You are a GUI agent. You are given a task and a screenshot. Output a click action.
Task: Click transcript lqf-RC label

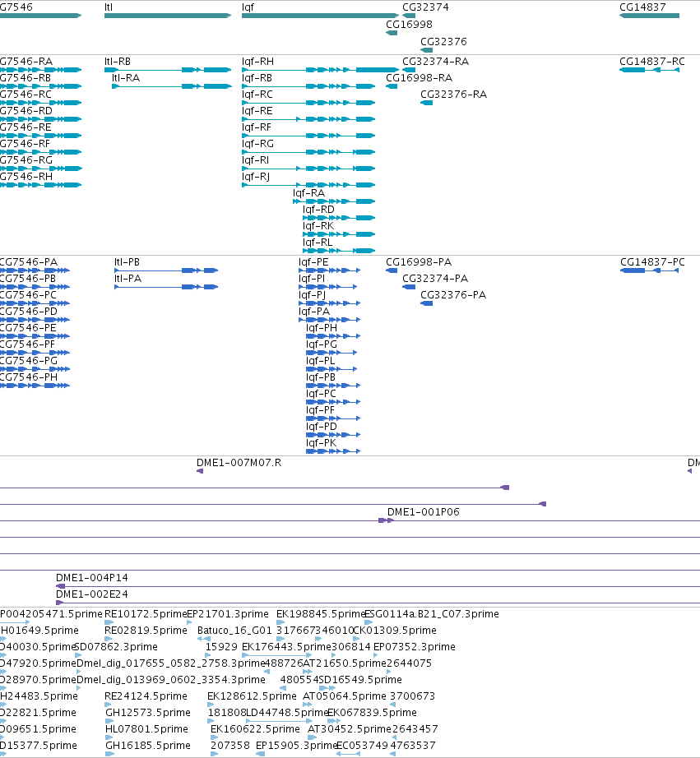click(x=257, y=95)
